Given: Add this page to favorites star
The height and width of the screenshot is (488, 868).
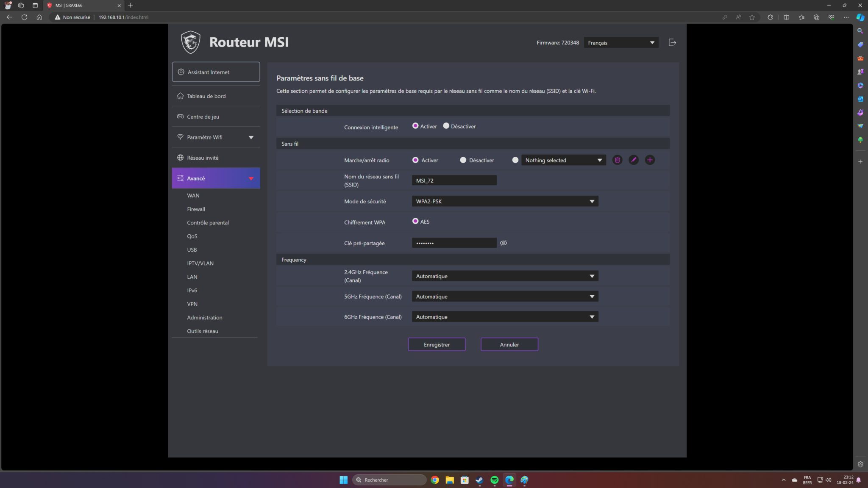Looking at the screenshot, I should 752,17.
